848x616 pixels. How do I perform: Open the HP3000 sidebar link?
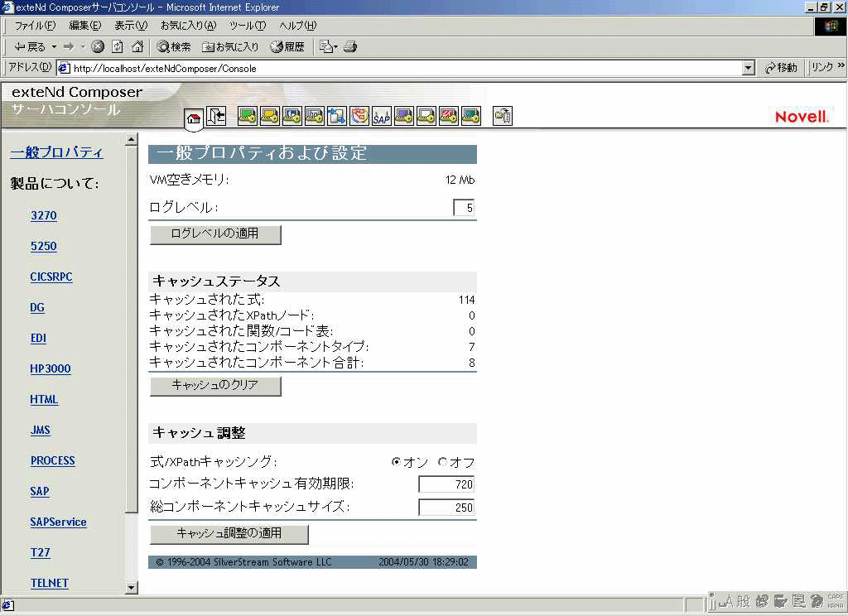coord(51,368)
